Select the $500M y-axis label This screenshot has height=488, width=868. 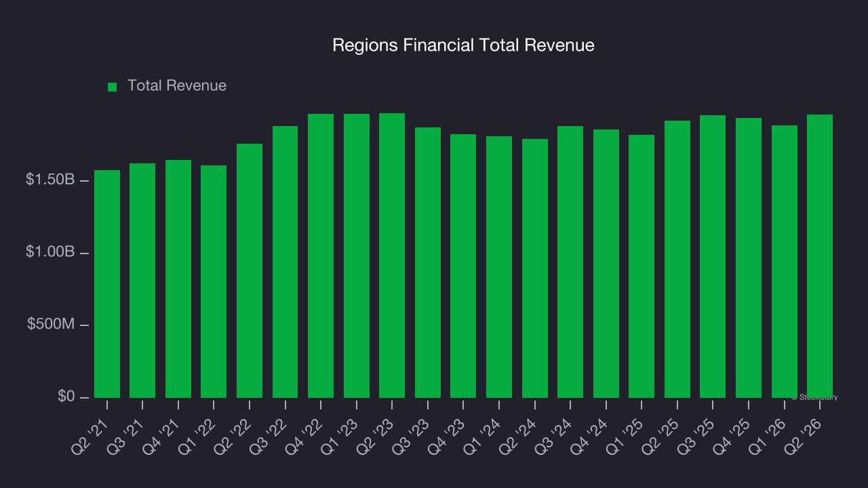50,325
